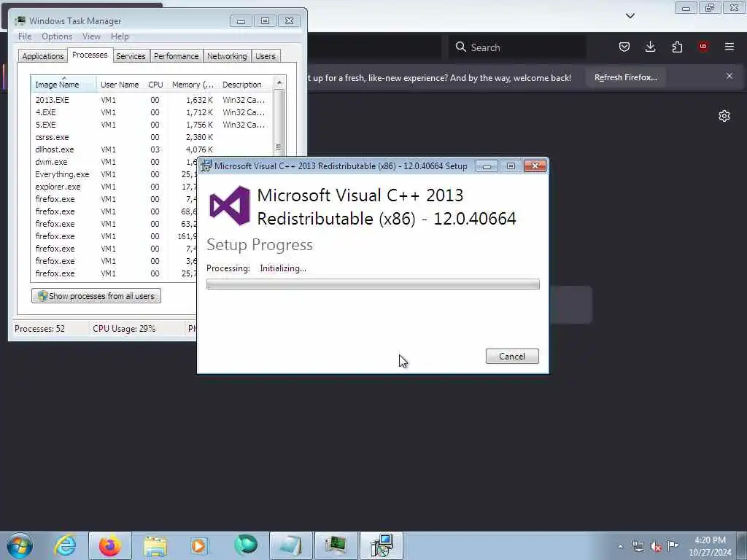Screen dimensions: 747x560
Task: Open Task Manager File menu
Action: point(24,36)
